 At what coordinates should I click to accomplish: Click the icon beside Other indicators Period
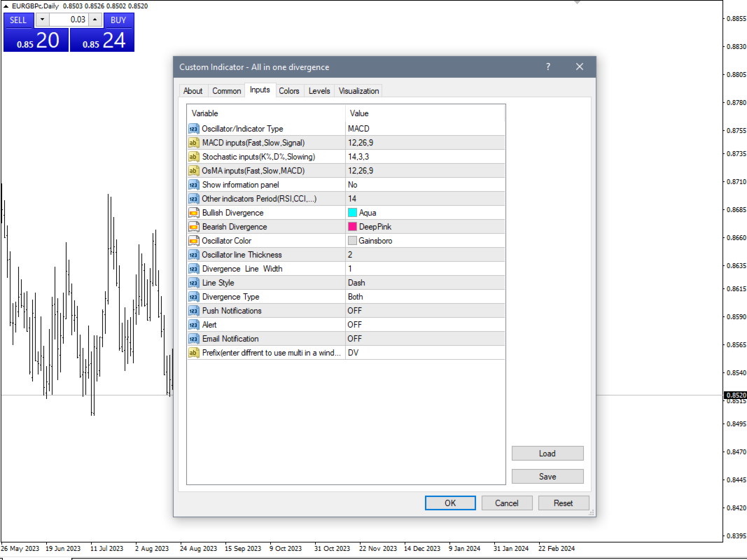pos(193,199)
